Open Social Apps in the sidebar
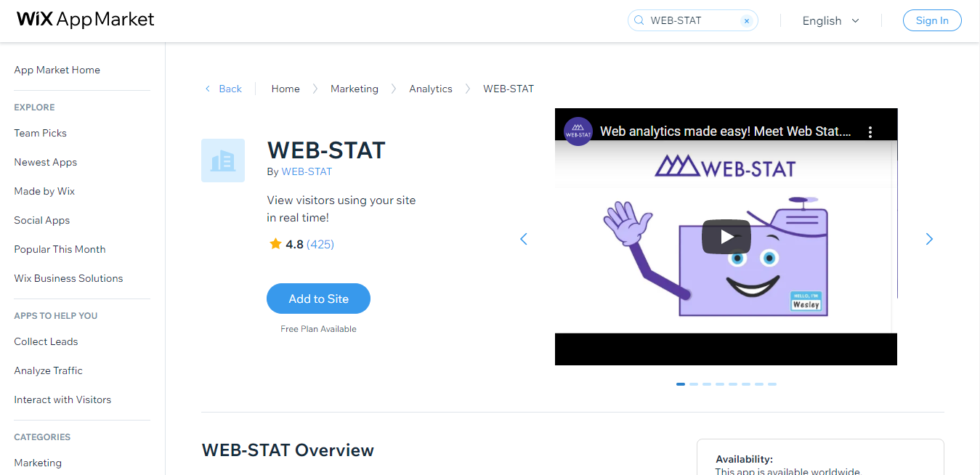The image size is (980, 475). pyautogui.click(x=42, y=220)
